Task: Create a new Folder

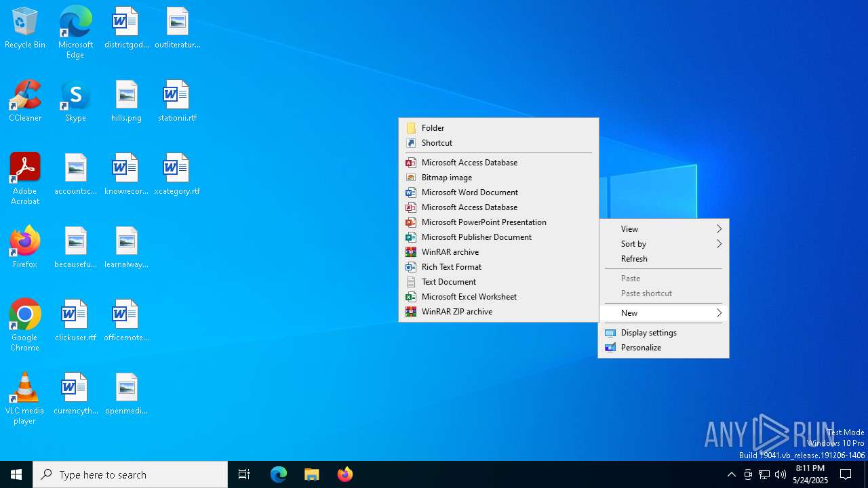Action: point(498,128)
